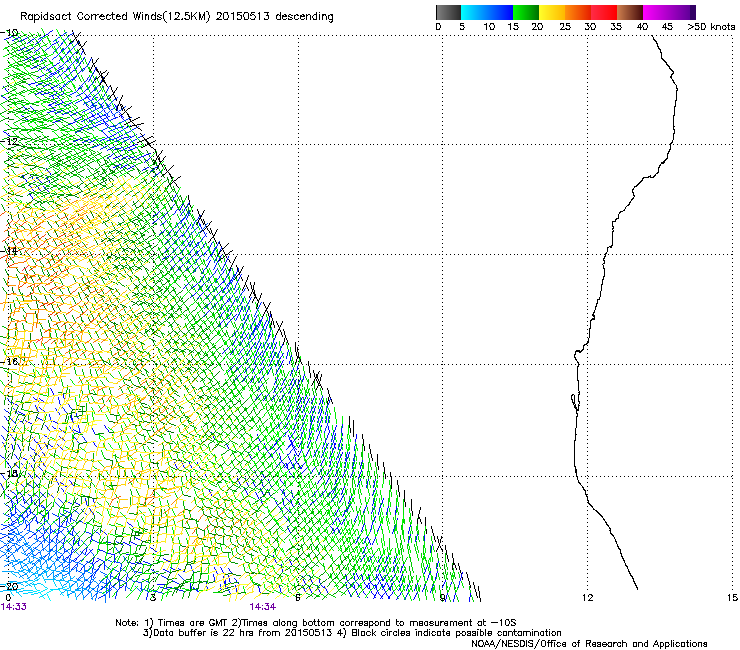Screen dimensions: 740x650
Task: Click the cyan 5-10 knots color swatch
Action: coord(474,12)
